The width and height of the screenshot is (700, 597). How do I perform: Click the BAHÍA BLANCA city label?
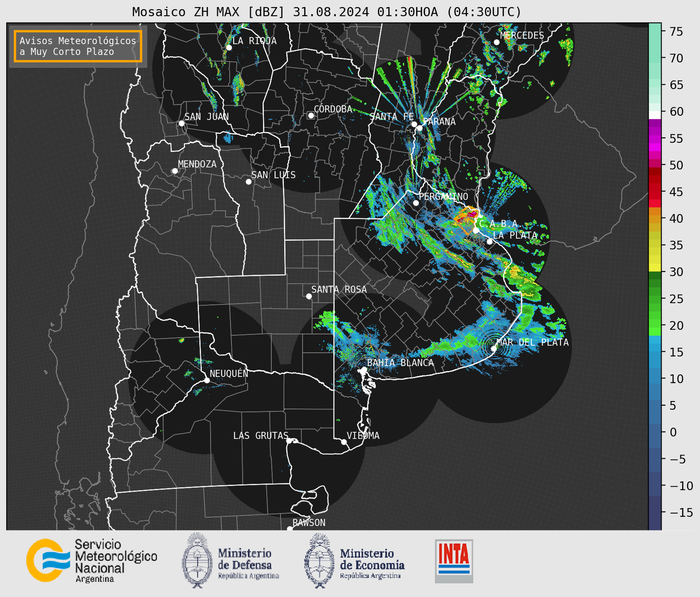pos(400,363)
